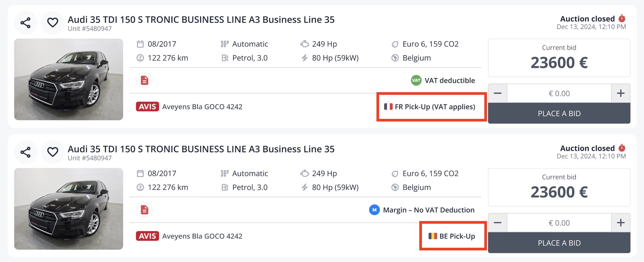Click the bid amount field in second listing

coord(559,223)
